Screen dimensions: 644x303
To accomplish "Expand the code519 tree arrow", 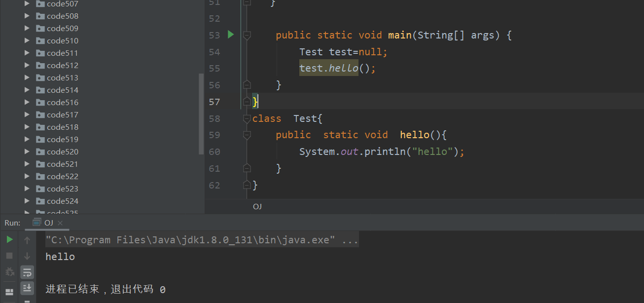I will tap(27, 139).
